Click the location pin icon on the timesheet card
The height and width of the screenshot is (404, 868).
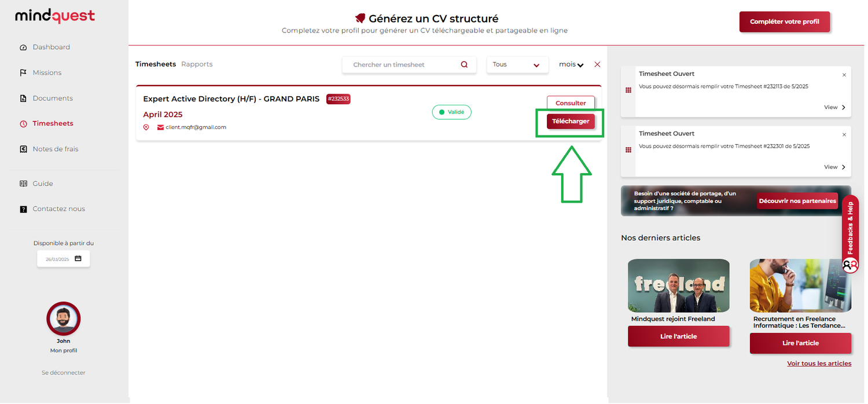[x=146, y=127]
